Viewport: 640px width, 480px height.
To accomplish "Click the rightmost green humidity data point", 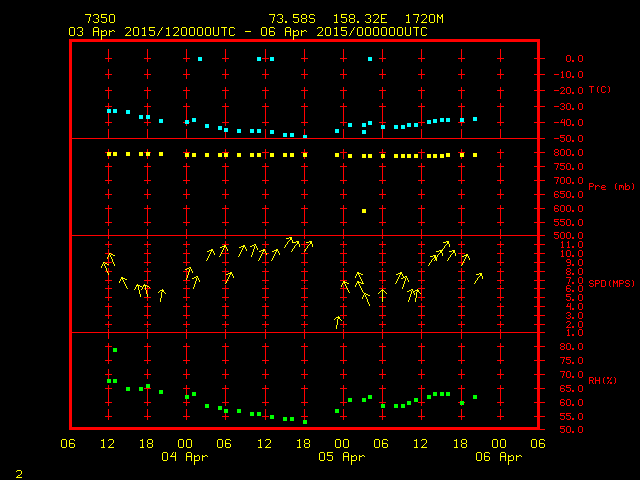I will (x=475, y=397).
